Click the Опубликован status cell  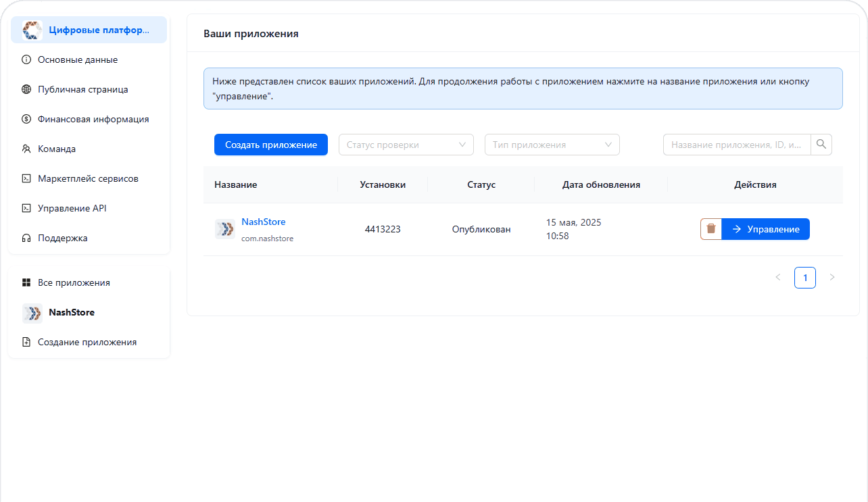tap(481, 229)
